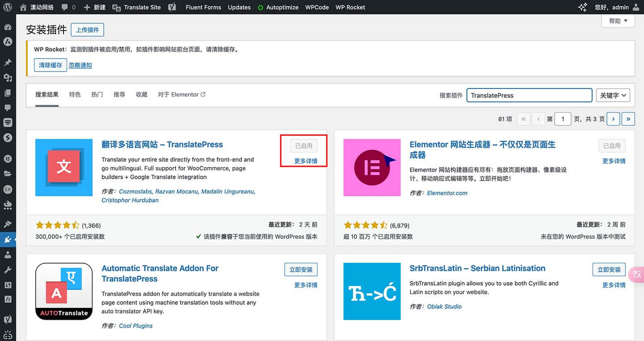Screen dimensions: 644x341
Task: Visit site via 漾动网络 home link
Action: pyautogui.click(x=37, y=7)
